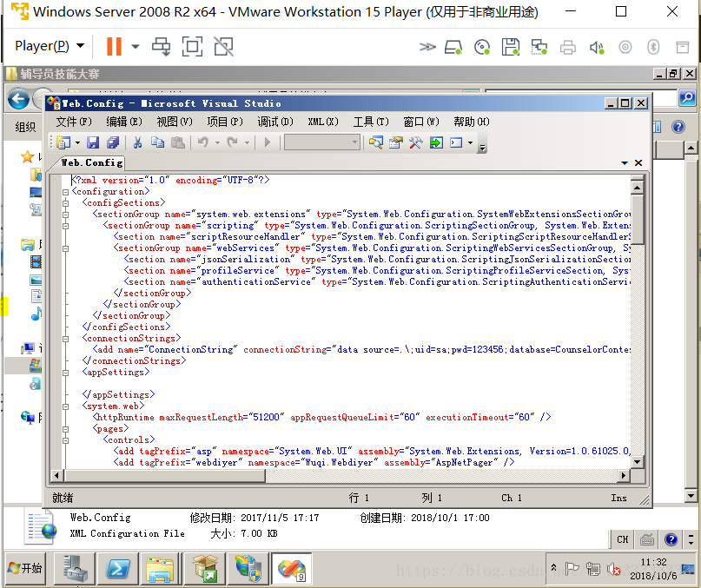
Task: Collapse the appSettings node
Action: [x=66, y=373]
